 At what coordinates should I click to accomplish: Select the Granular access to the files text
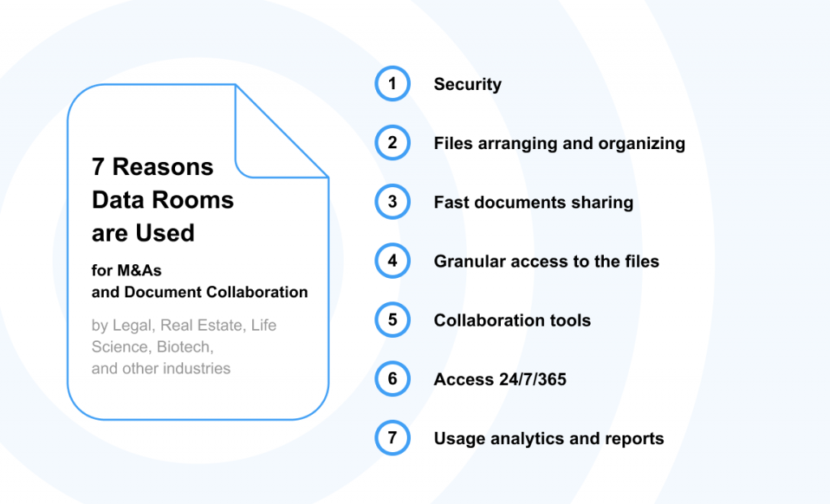pos(546,261)
